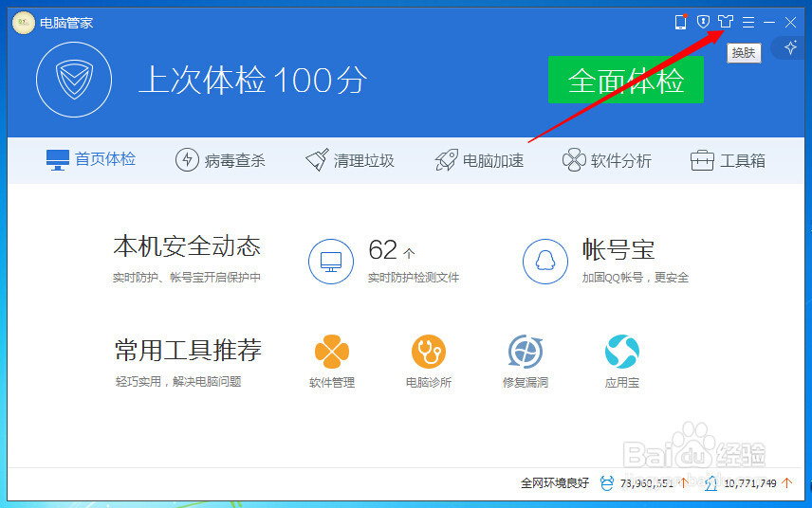
Task: Click the 62 个 detected files count
Action: pos(392,250)
